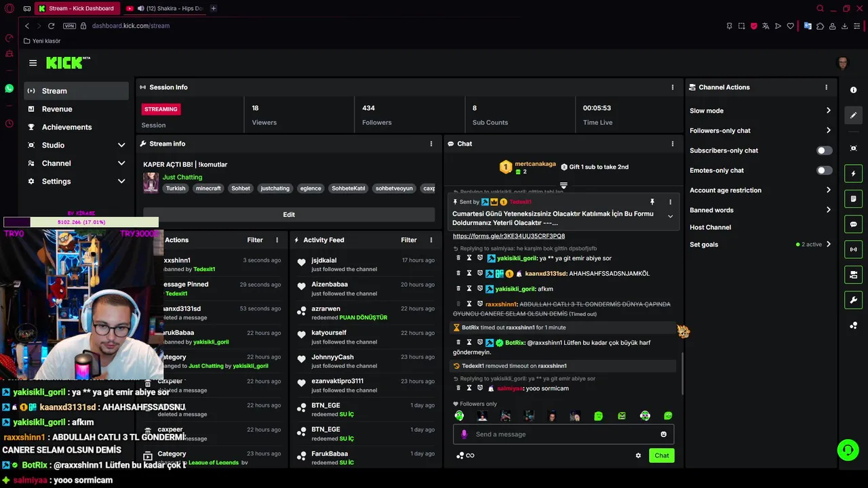Viewport: 868px width, 488px height.
Task: Timeout salmiyaa with the hourglass icon
Action: tap(469, 388)
